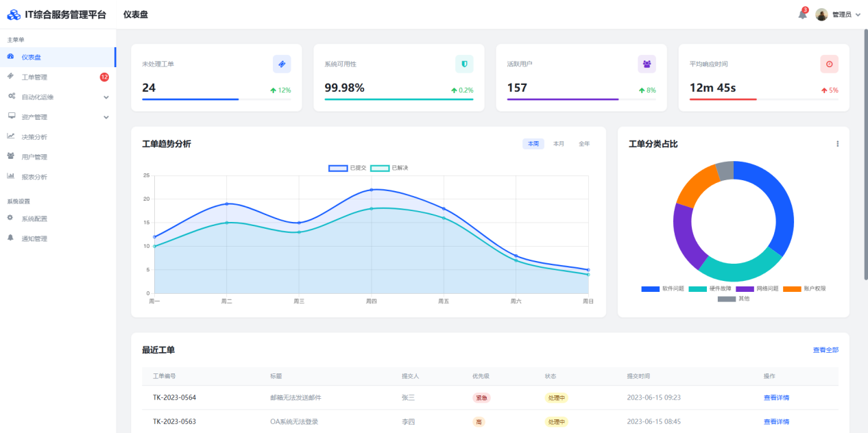Click the notification bell icon
The height and width of the screenshot is (433, 868).
coord(802,14)
